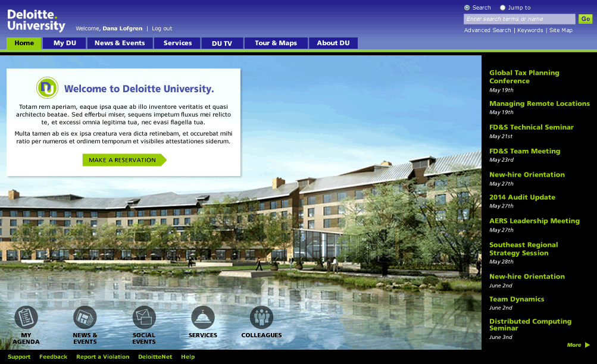Image resolution: width=597 pixels, height=364 pixels.
Task: Open the DeloitteNet footer link
Action: click(x=155, y=357)
